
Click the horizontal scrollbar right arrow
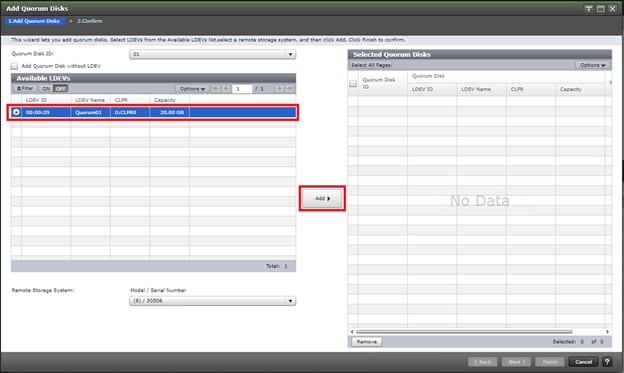pyautogui.click(x=607, y=332)
